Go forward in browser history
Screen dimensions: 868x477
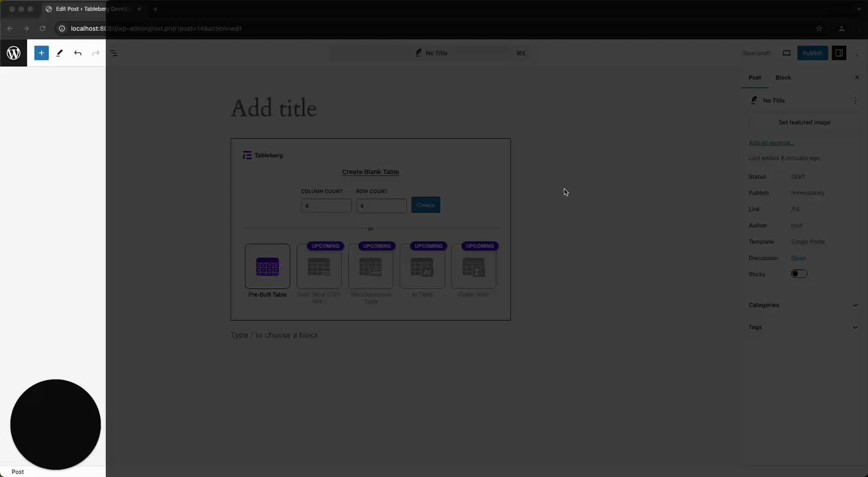tap(27, 28)
